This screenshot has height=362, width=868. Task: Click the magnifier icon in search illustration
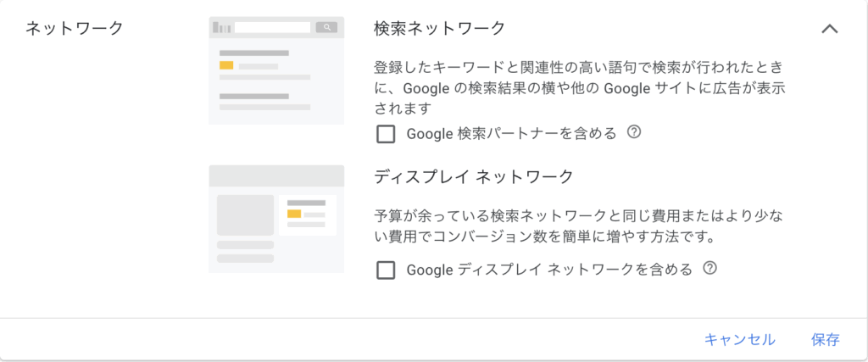pyautogui.click(x=326, y=27)
